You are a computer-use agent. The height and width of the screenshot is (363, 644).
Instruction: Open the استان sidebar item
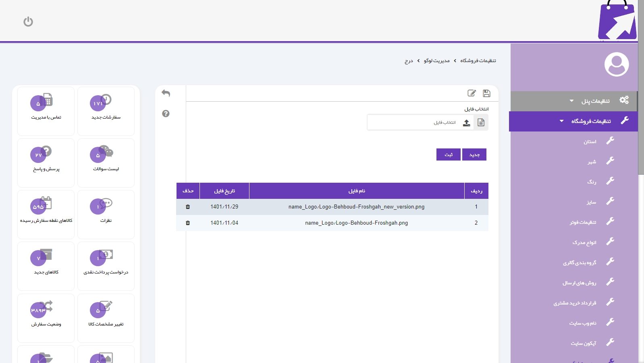590,142
